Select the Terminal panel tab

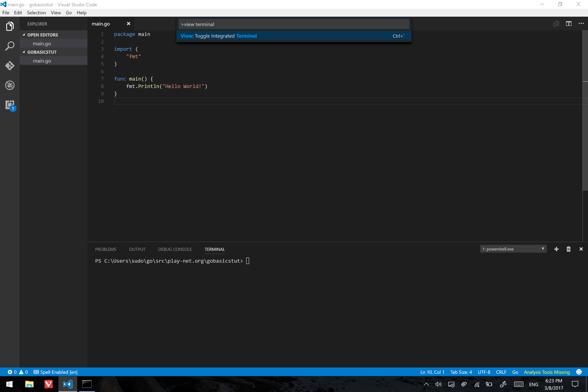[215, 249]
